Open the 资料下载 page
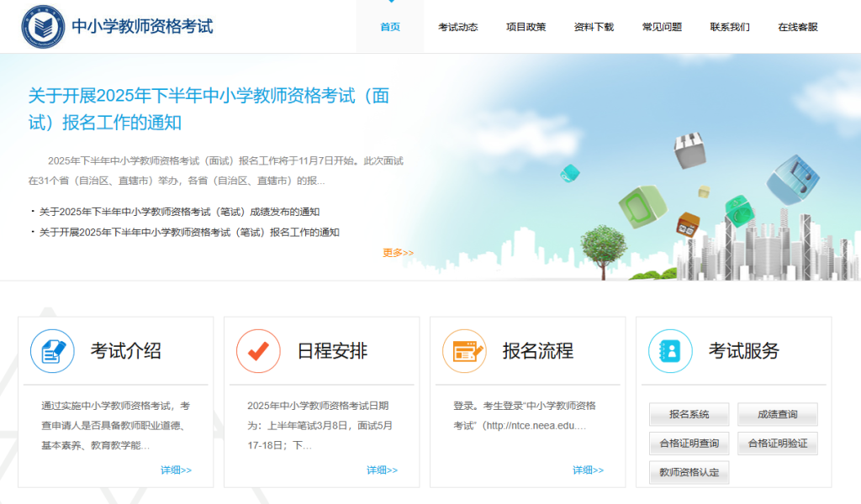The width and height of the screenshot is (861, 504). coord(593,26)
